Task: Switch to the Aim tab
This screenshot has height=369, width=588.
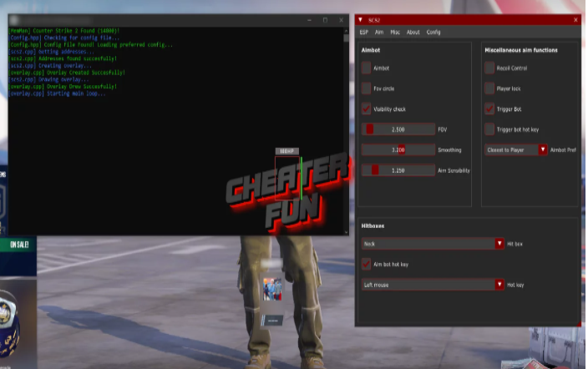Action: (379, 33)
